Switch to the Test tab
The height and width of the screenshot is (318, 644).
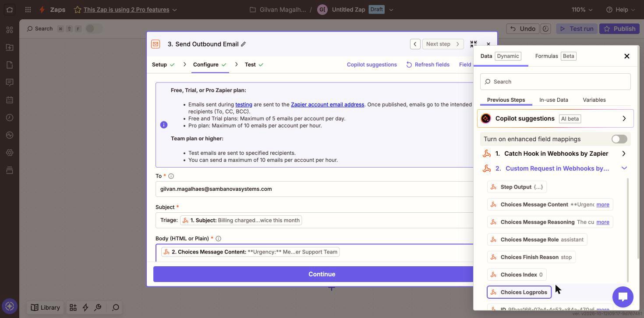tap(254, 64)
